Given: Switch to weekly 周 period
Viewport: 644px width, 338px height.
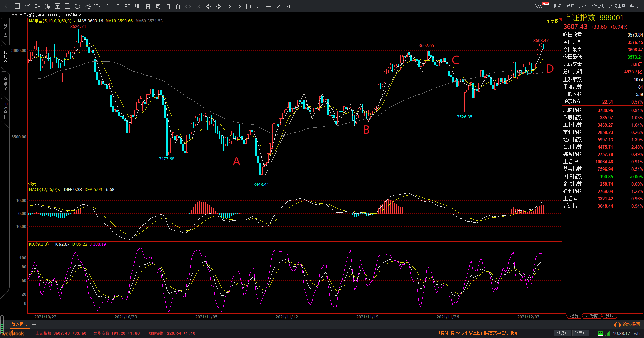Looking at the screenshot, I should [158, 6].
